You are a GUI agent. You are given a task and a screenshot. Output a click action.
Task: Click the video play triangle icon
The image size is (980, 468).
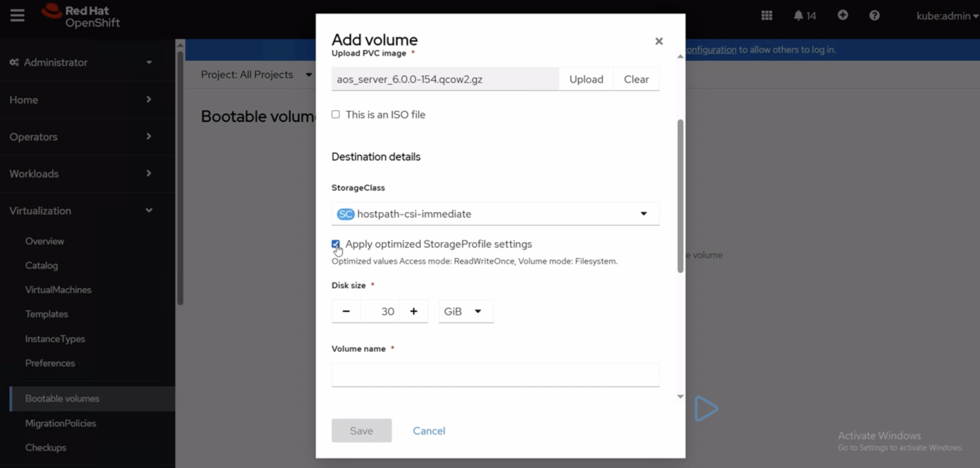[x=705, y=409]
